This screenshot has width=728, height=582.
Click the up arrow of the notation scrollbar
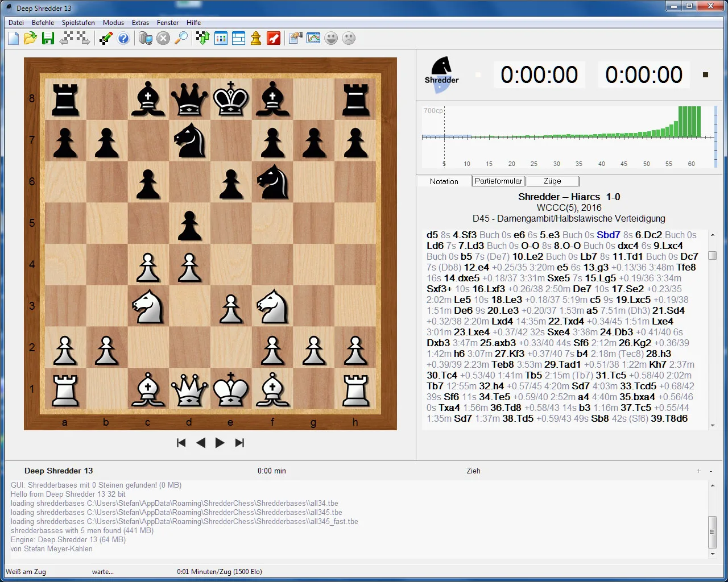712,235
